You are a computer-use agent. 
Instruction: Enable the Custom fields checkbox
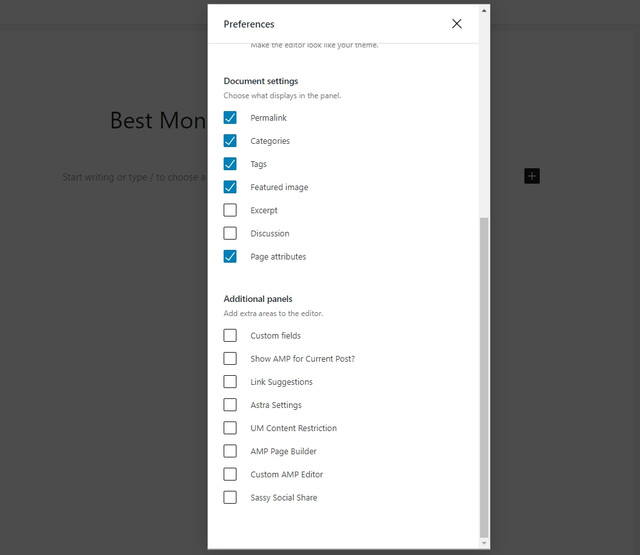230,335
